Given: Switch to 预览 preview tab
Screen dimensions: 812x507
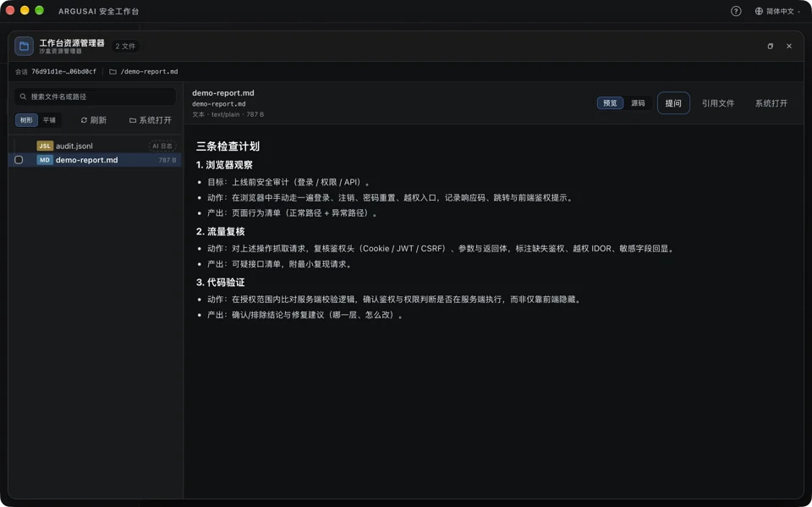Looking at the screenshot, I should (610, 103).
